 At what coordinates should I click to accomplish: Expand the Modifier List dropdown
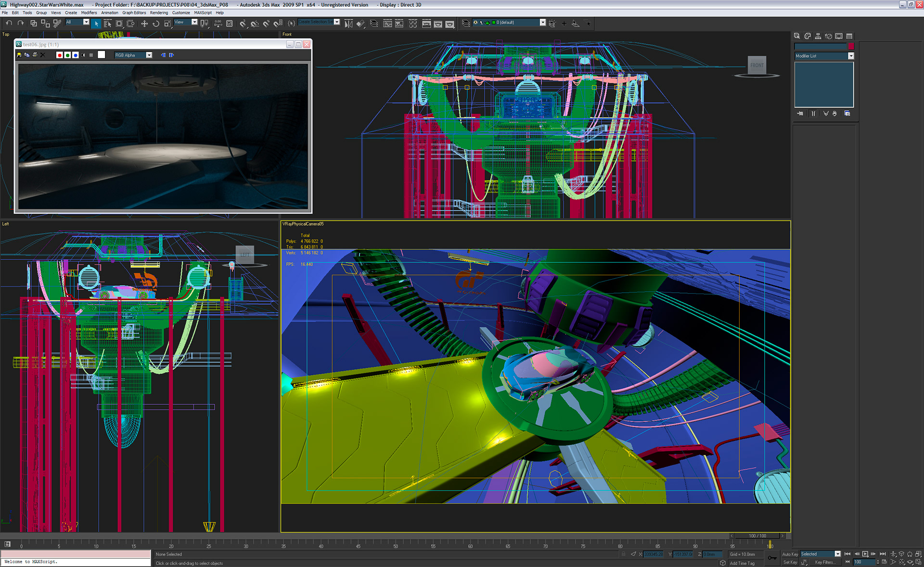[850, 56]
